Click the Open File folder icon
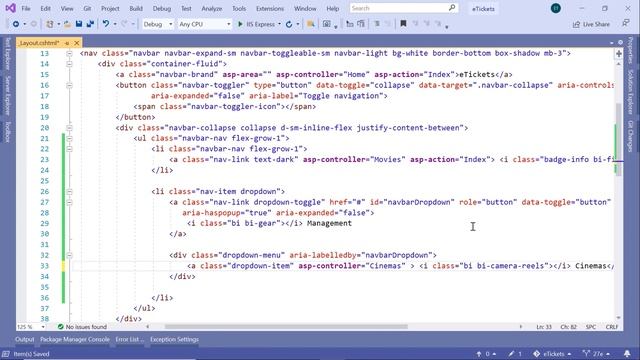This screenshot has width=640, height=360. (x=67, y=24)
